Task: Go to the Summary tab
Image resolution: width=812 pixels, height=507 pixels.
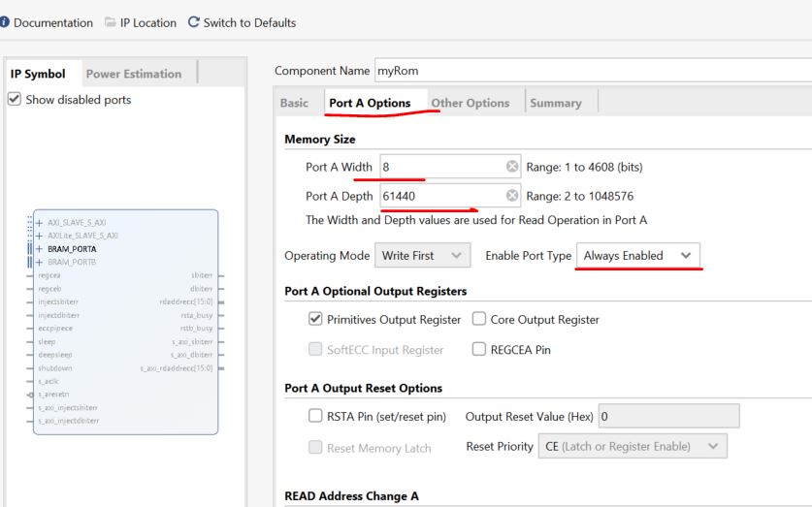Action: click(x=556, y=103)
